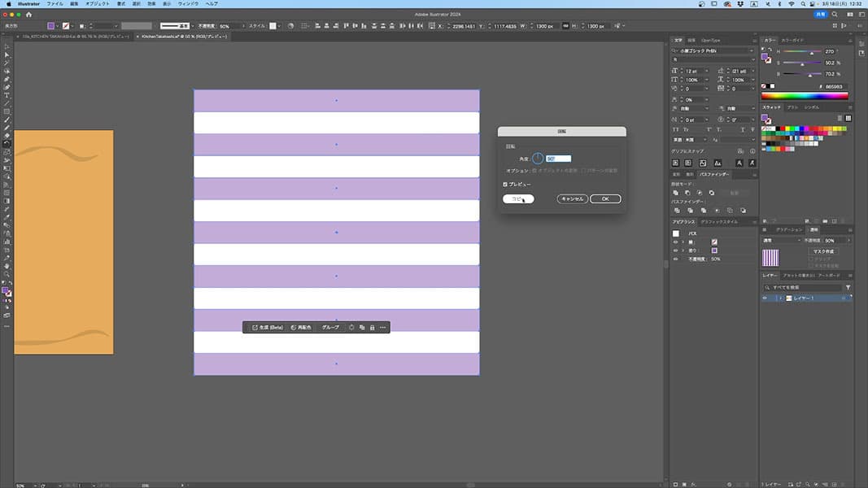
Task: Expand レイヤー 1 with its disclosure arrow
Action: pos(780,298)
